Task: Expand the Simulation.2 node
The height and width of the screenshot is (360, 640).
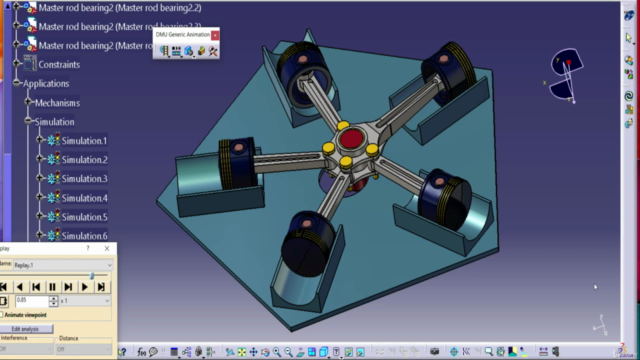Action: point(39,158)
